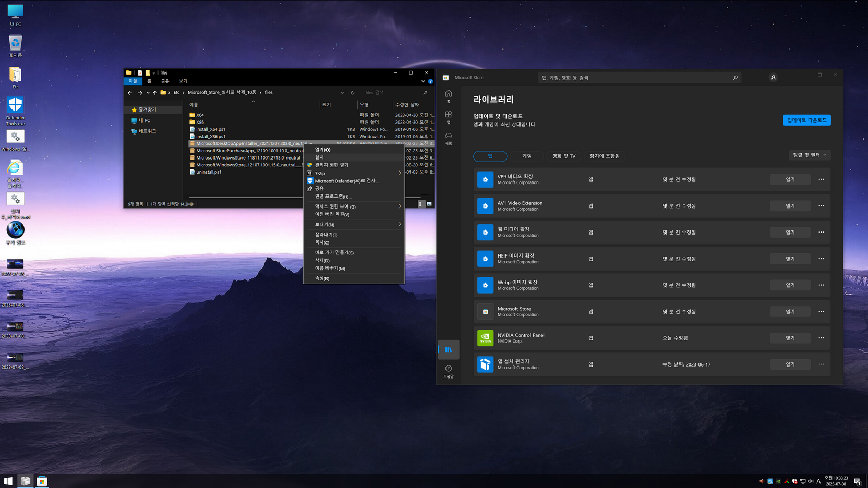Choose Install from the context menu
Image resolution: width=868 pixels, height=488 pixels.
click(x=354, y=157)
